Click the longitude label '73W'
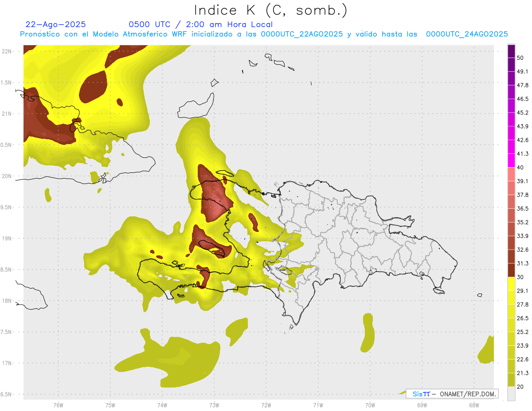This screenshot has height=411, width=532. point(214,405)
